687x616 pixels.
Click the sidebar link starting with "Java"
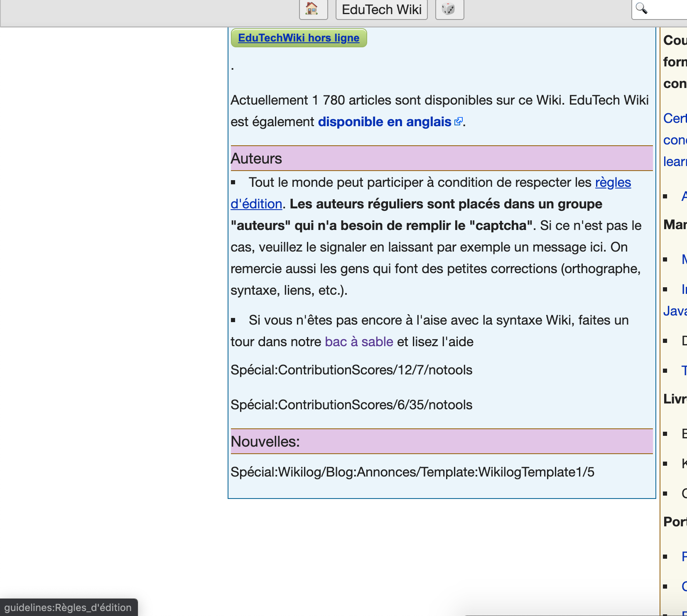tap(675, 310)
